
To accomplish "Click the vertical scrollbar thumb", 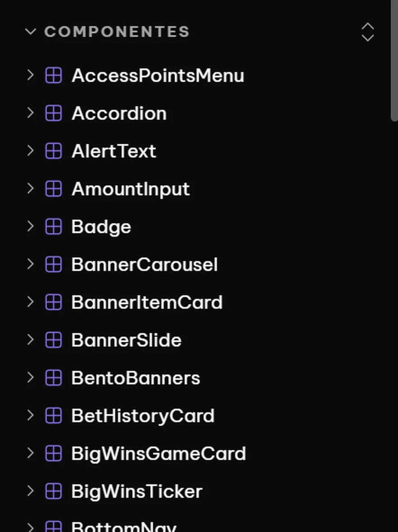I will coord(394,60).
